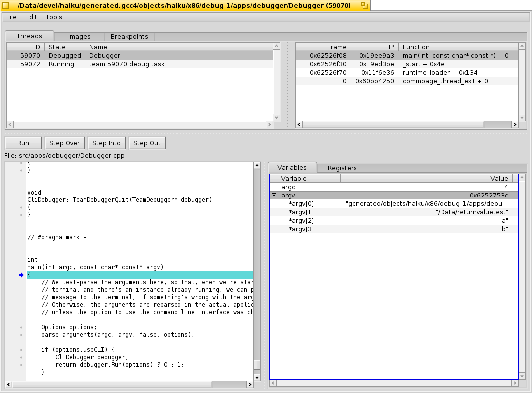
Task: Select the *argv[3] variable row
Action: click(x=394, y=229)
